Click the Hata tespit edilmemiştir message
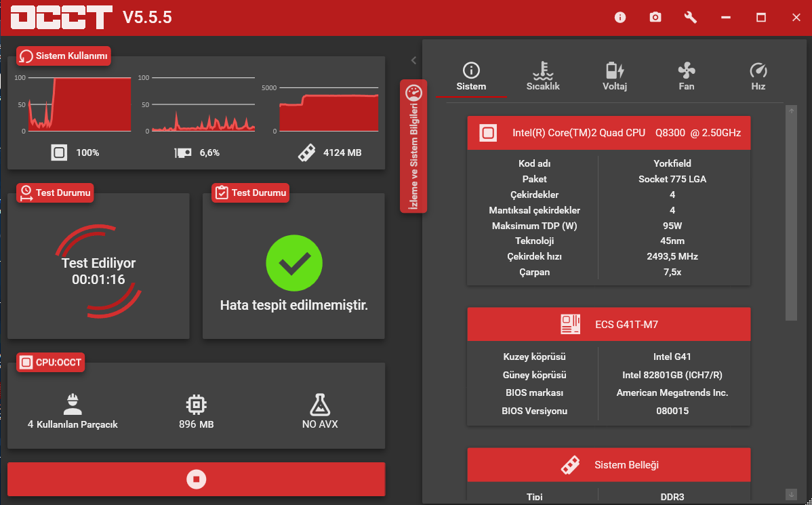Screen dimensions: 812x505 [x=294, y=305]
